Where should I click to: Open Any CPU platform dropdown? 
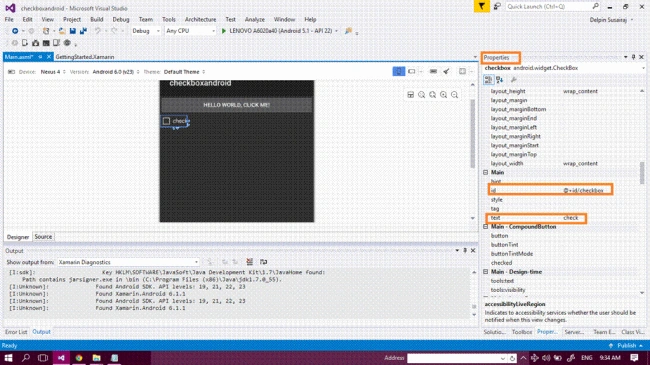(190, 31)
